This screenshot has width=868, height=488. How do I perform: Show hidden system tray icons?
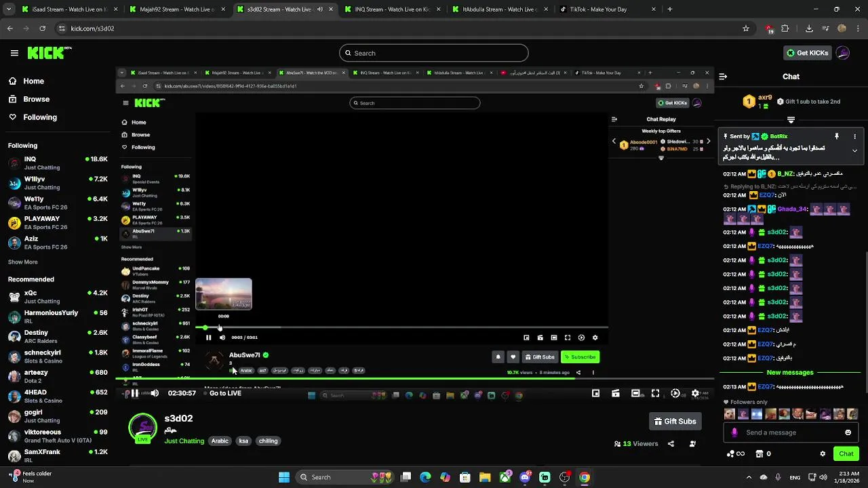[x=749, y=477]
